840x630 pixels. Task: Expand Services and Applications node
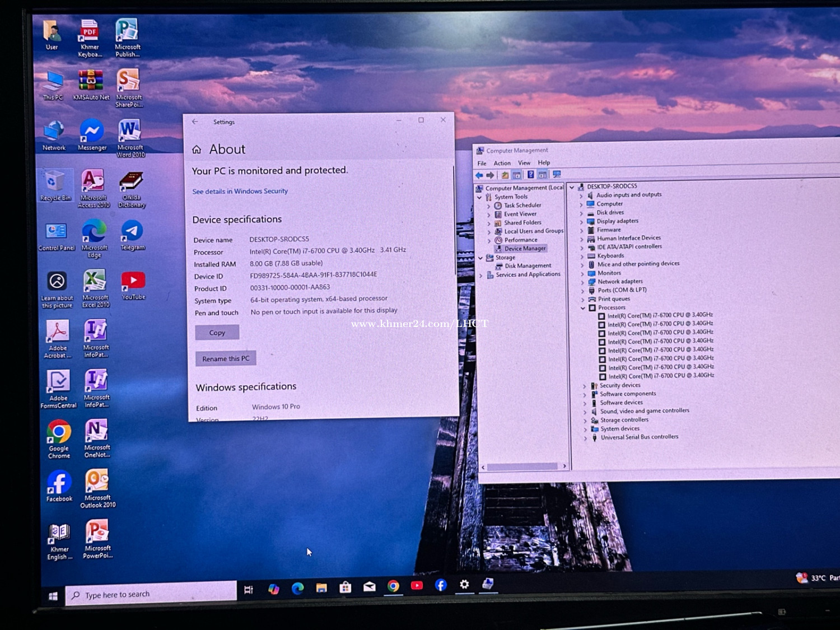[x=480, y=276]
